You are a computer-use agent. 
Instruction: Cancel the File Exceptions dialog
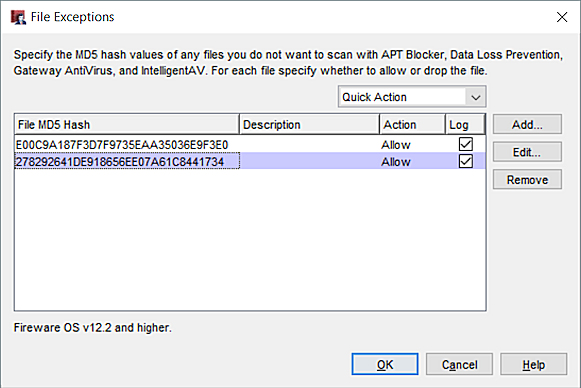pyautogui.click(x=459, y=365)
